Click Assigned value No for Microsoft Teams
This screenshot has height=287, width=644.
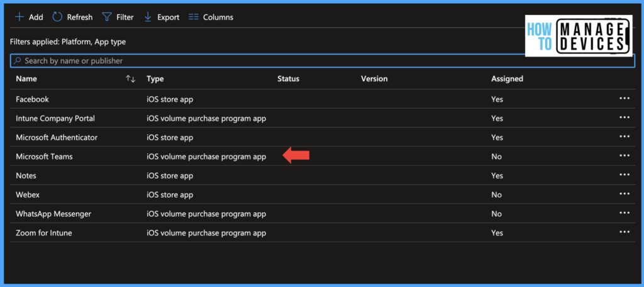(497, 156)
